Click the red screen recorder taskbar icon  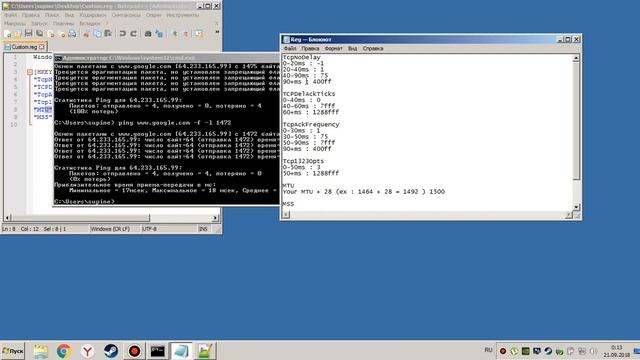[x=134, y=351]
